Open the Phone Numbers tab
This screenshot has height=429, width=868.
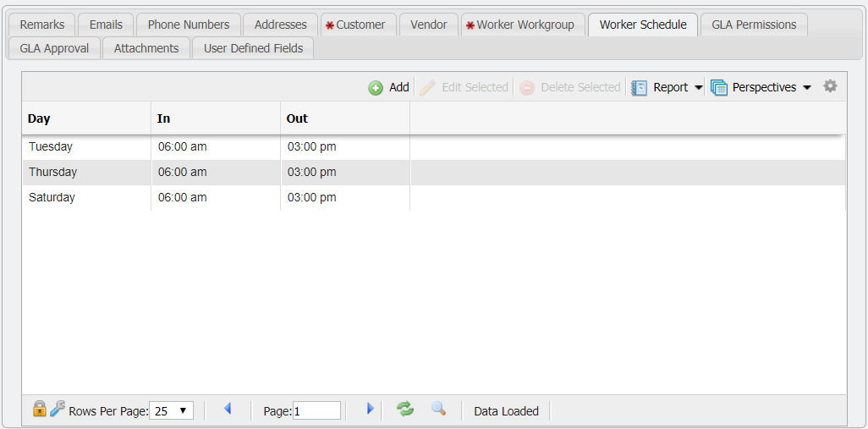pyautogui.click(x=188, y=25)
